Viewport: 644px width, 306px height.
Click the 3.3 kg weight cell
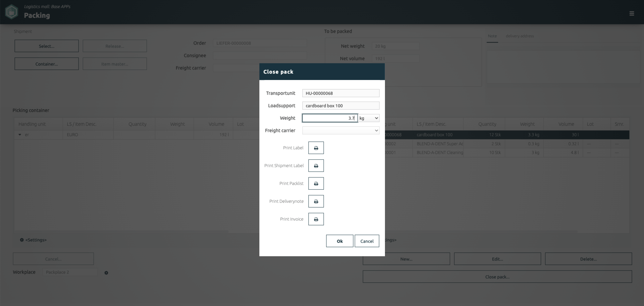[524, 135]
